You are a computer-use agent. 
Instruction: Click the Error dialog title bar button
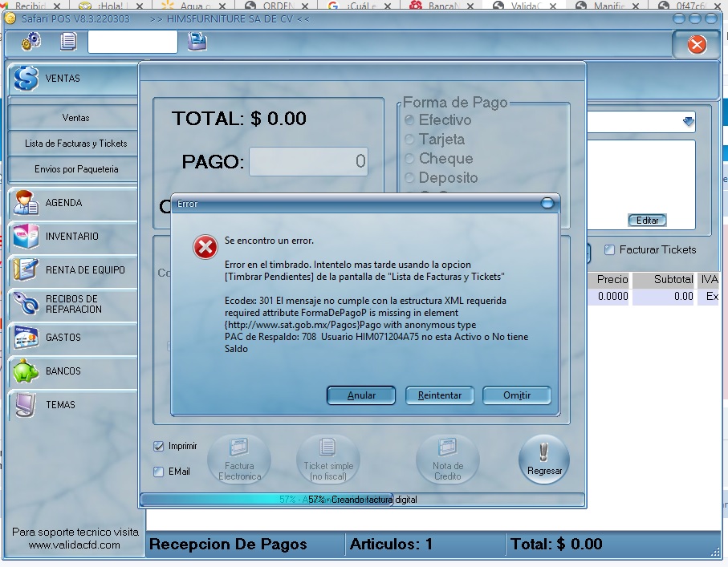(547, 203)
